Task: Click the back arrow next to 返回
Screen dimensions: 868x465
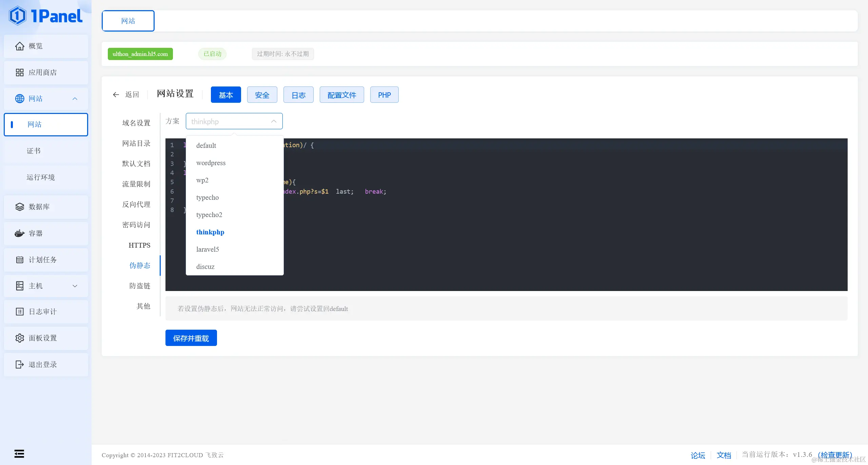Action: click(116, 95)
